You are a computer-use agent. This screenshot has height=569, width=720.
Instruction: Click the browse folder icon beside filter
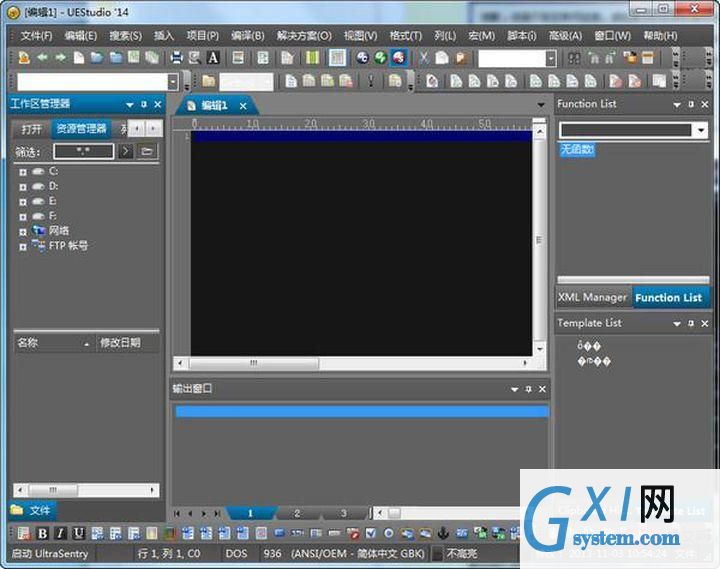click(146, 151)
